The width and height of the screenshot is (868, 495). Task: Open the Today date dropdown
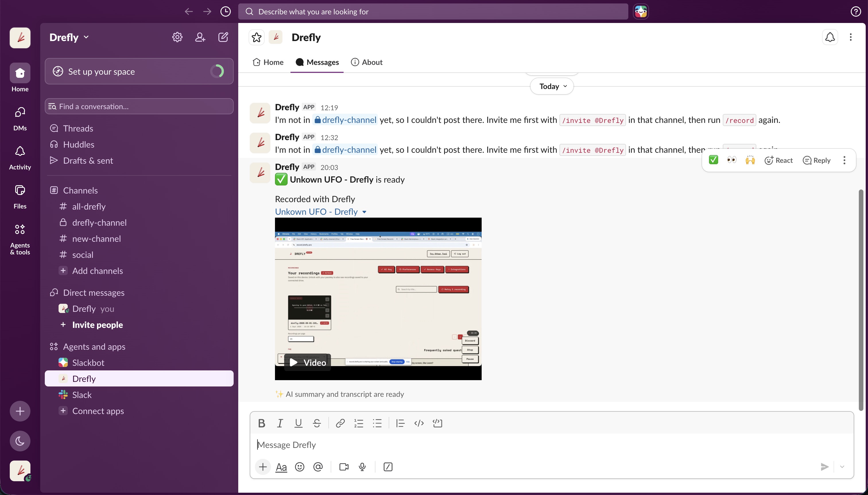552,86
